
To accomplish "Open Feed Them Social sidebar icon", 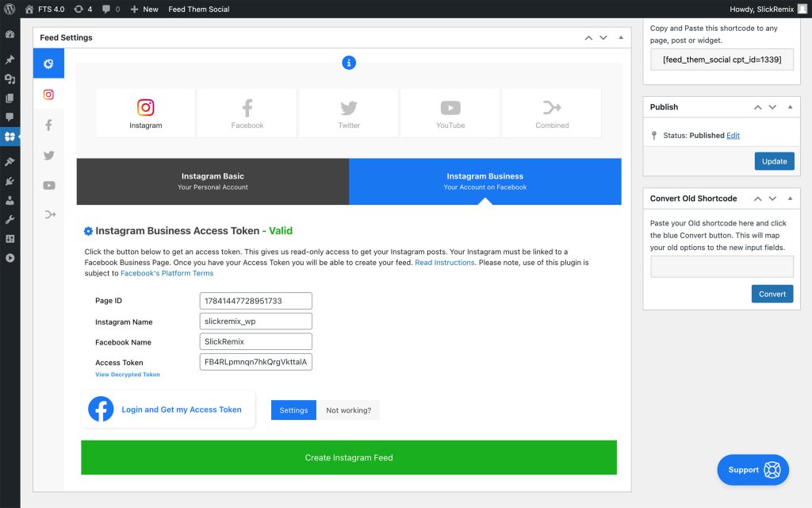I will tap(10, 137).
